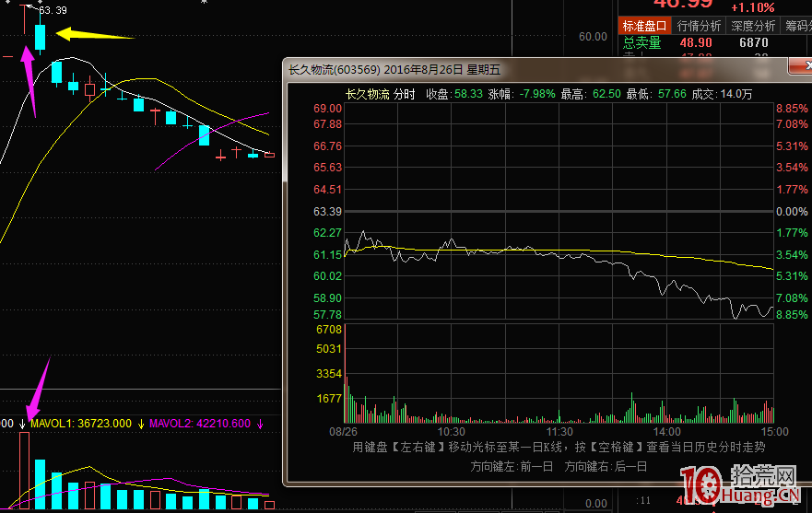
Task: Click the 0.00% percent axis label
Action: pos(792,212)
